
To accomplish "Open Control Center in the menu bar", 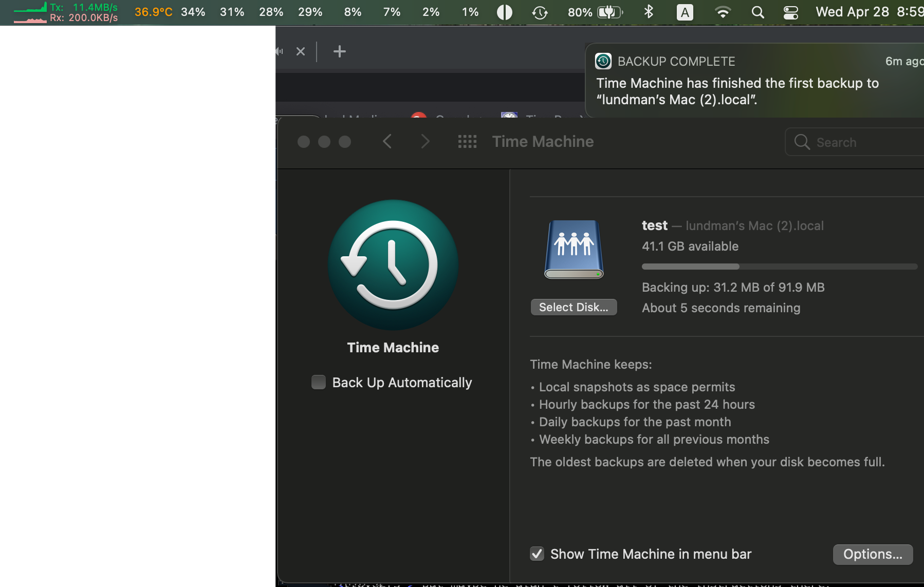I will (790, 12).
